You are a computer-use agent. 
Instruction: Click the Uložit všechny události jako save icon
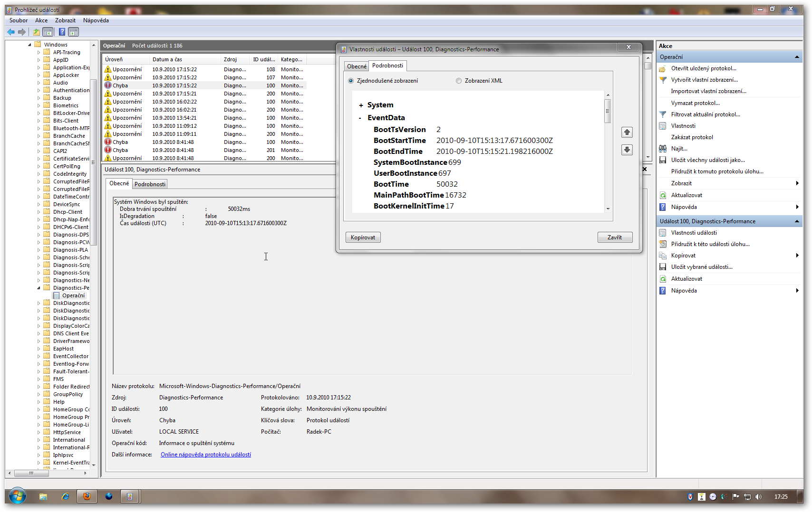(663, 160)
